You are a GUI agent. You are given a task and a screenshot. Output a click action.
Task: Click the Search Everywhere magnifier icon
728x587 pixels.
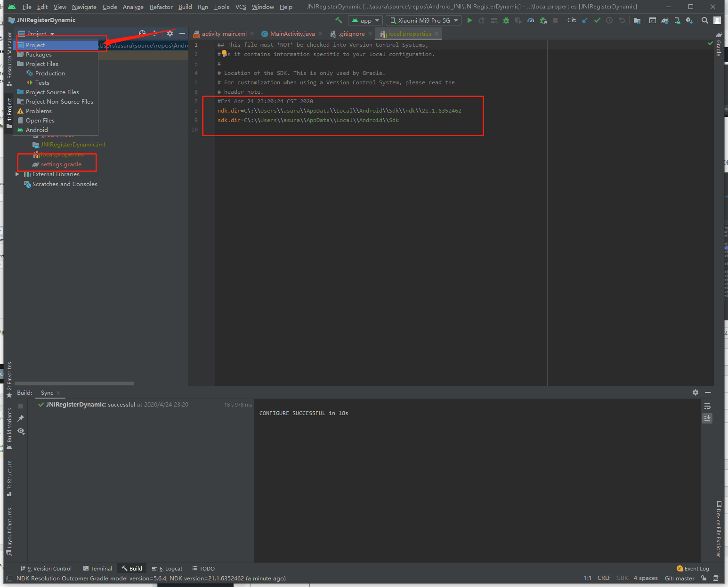coord(704,20)
